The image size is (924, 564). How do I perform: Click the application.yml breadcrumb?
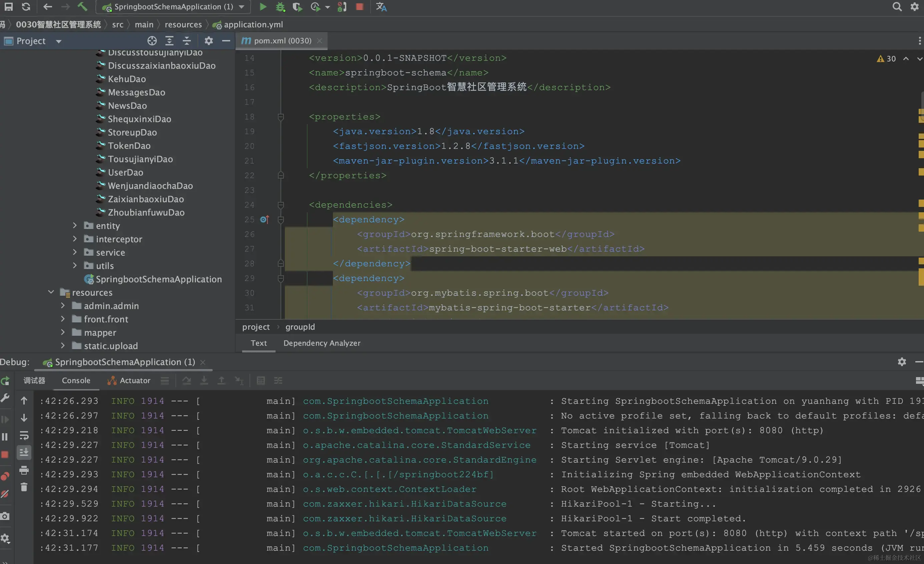point(248,24)
